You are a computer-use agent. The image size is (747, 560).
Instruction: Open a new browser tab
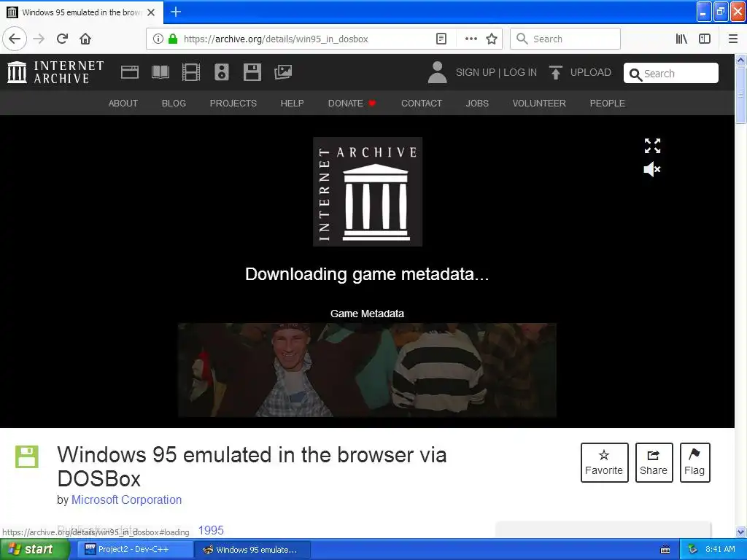176,12
